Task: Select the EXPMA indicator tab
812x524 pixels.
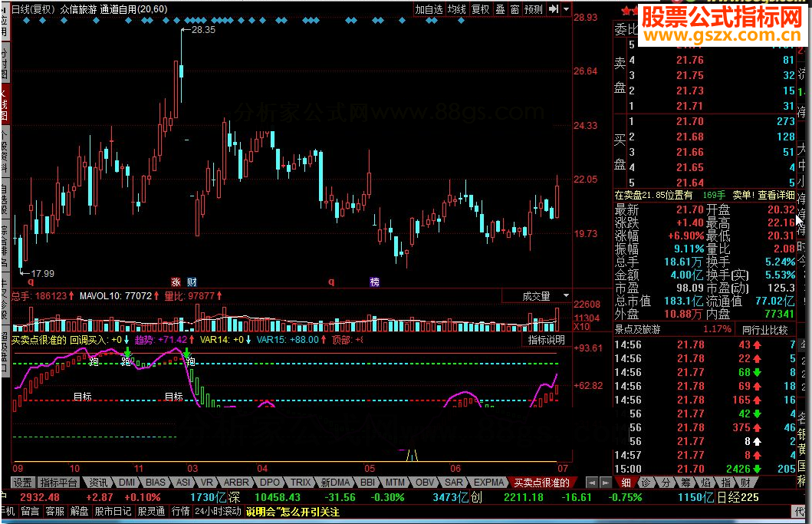Action: tap(489, 483)
